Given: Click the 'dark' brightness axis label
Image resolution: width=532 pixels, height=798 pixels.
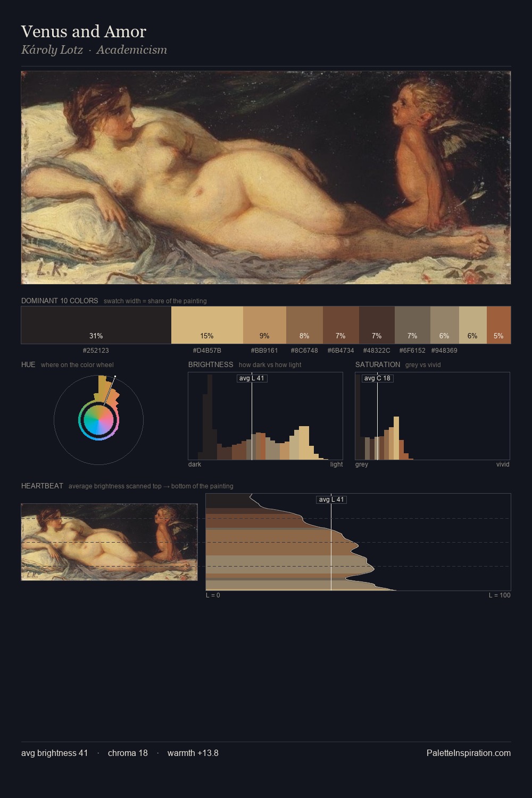Looking at the screenshot, I should [195, 464].
